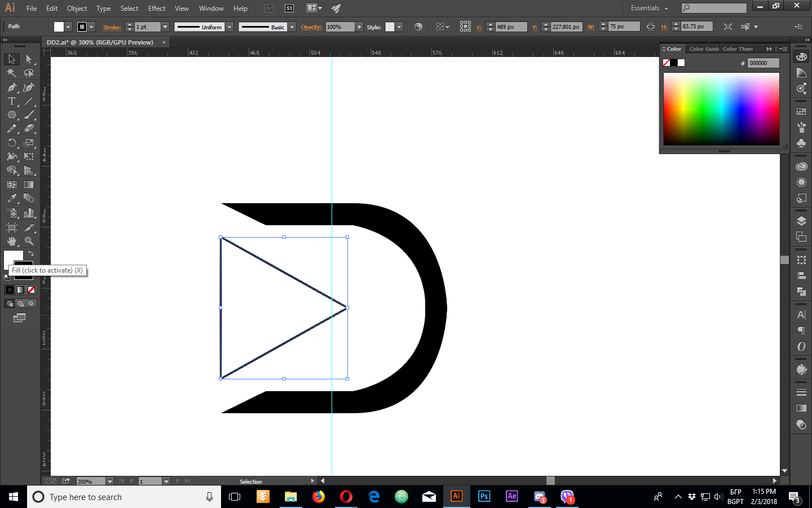The image size is (812, 508).
Task: Choose the Eyedropper tool
Action: pos(11,199)
